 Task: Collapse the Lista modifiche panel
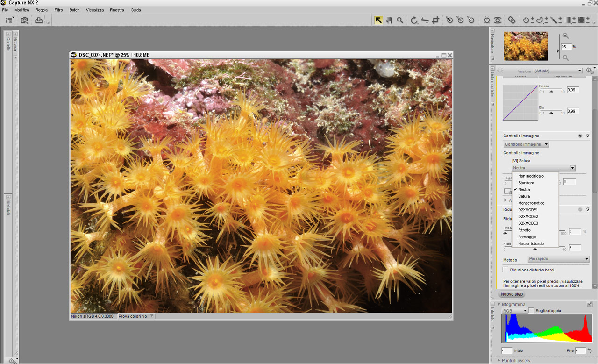pyautogui.click(x=492, y=68)
